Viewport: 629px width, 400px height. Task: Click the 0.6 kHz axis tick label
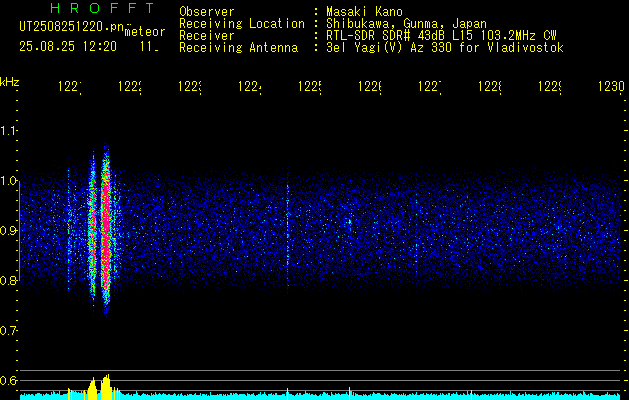pos(9,380)
